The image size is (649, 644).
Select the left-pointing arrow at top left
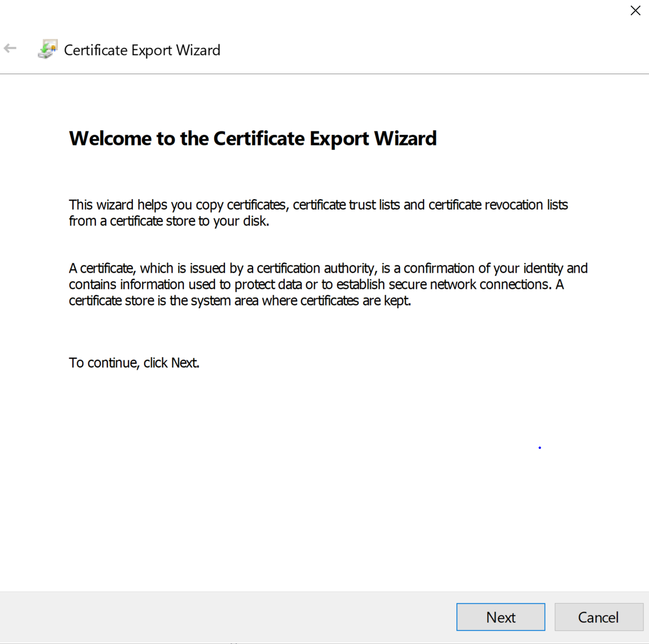(x=10, y=47)
